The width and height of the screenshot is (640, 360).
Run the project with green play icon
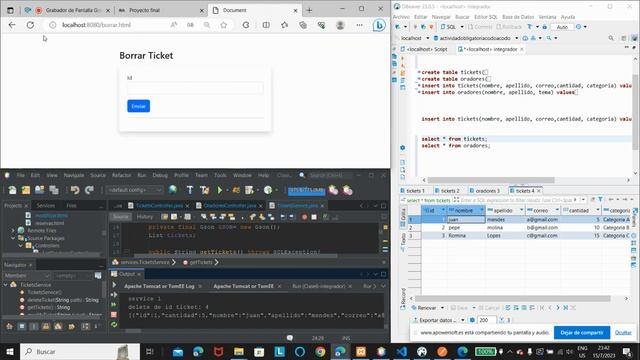220,190
